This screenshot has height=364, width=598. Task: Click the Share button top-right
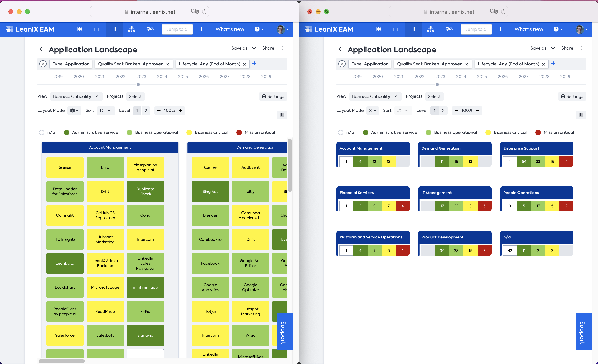coord(567,48)
